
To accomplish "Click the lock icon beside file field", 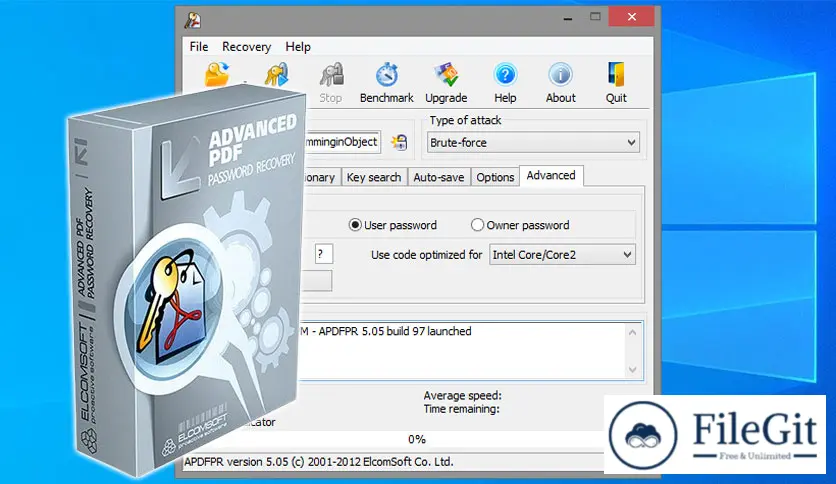I will (x=399, y=142).
